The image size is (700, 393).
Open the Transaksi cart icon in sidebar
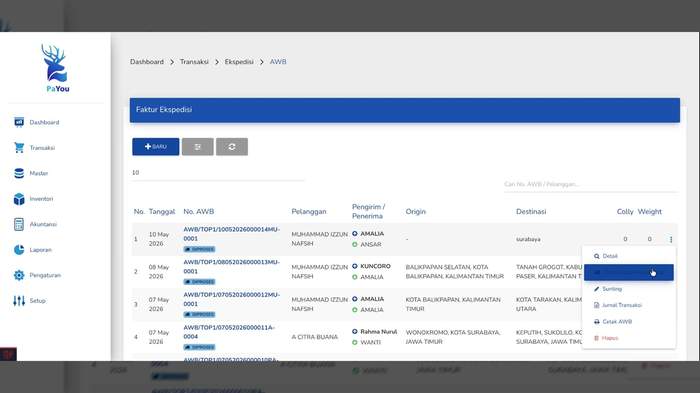(19, 147)
